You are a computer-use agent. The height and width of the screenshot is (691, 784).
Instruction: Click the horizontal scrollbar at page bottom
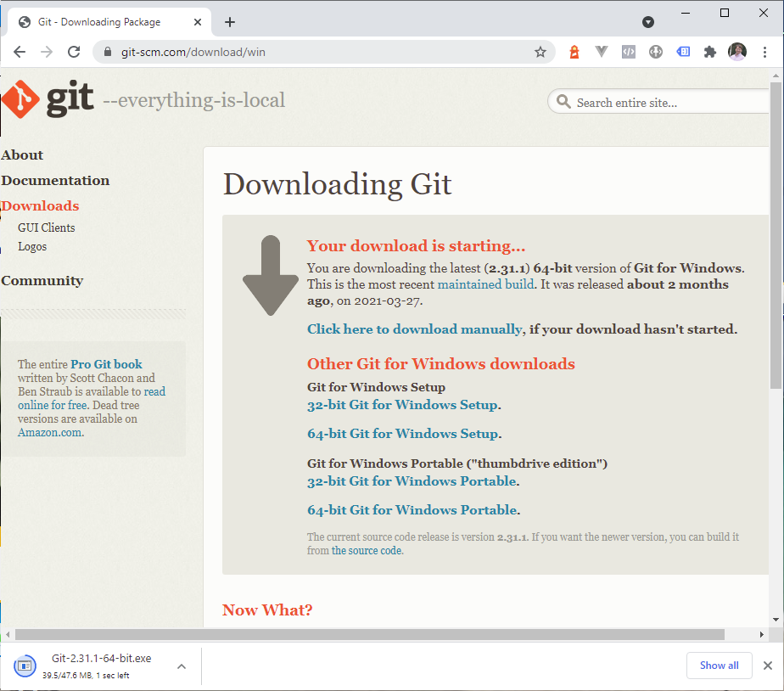coord(369,634)
